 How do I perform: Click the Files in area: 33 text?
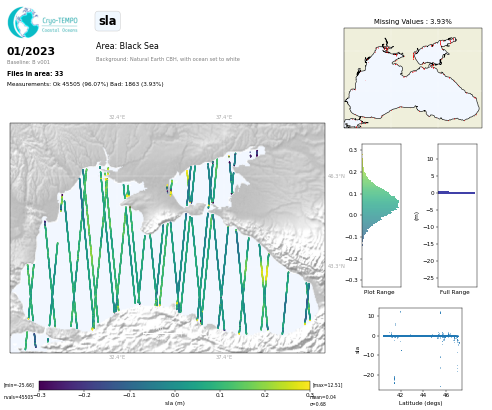(35, 74)
